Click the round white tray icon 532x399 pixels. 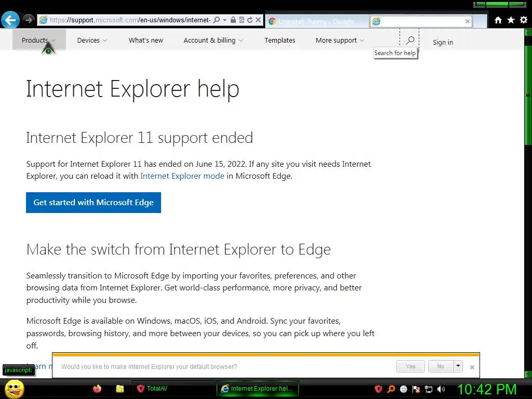[x=404, y=389]
